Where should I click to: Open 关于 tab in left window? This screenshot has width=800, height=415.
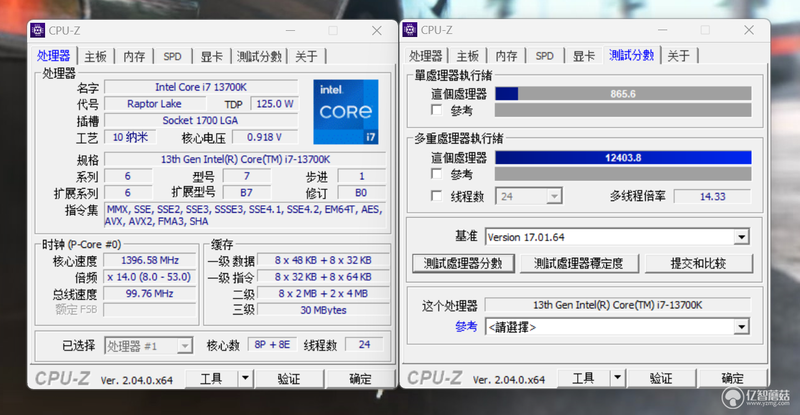306,56
